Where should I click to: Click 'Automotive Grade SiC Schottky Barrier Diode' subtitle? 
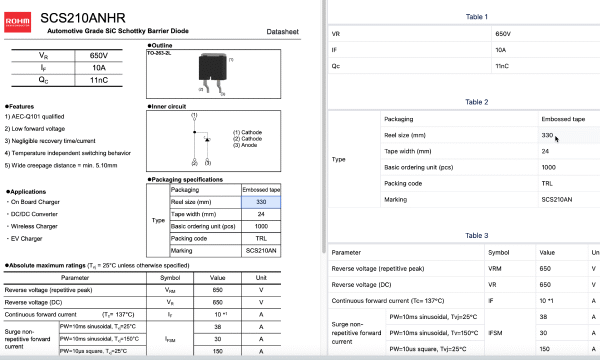(118, 31)
